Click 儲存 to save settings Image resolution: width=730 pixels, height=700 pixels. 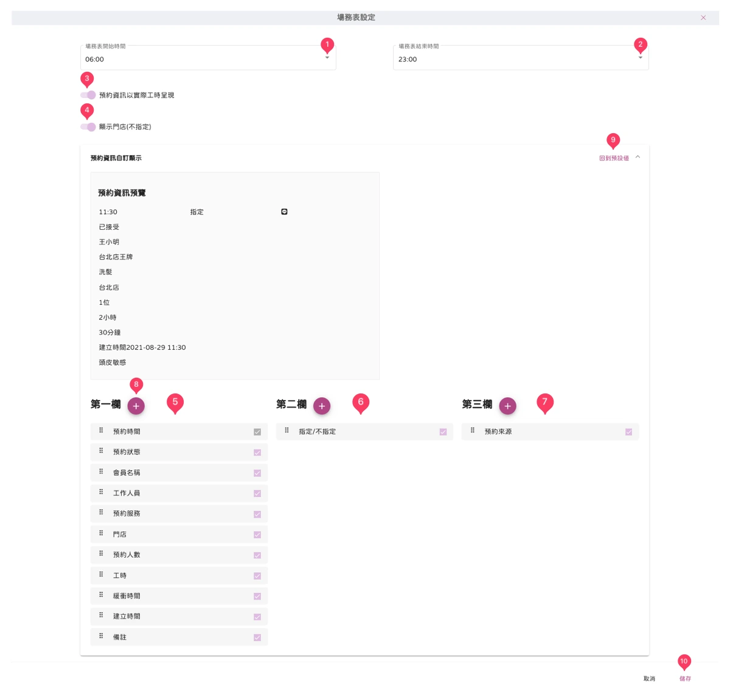685,678
